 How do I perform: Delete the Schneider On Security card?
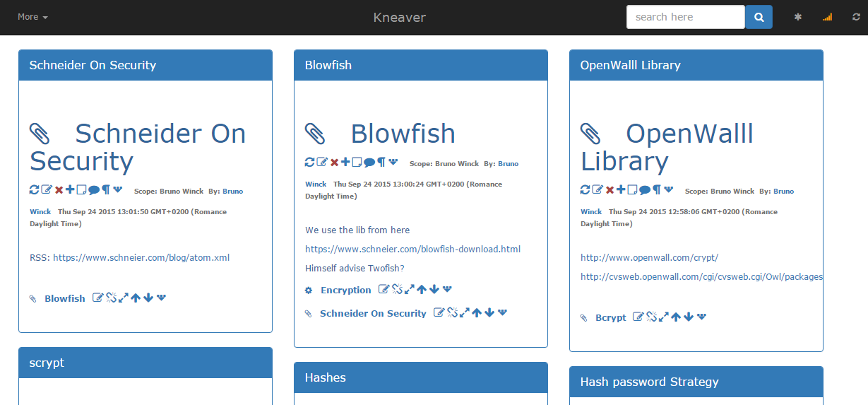point(59,189)
